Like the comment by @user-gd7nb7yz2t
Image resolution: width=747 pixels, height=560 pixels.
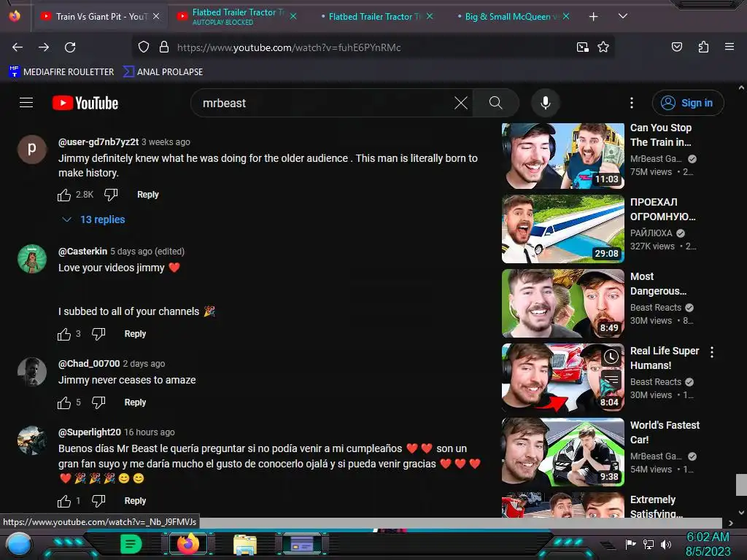[x=64, y=195]
